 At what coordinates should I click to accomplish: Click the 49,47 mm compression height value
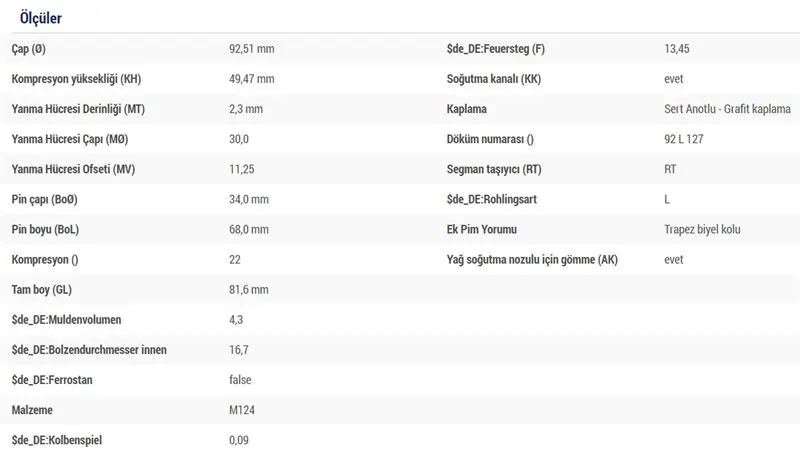point(252,79)
